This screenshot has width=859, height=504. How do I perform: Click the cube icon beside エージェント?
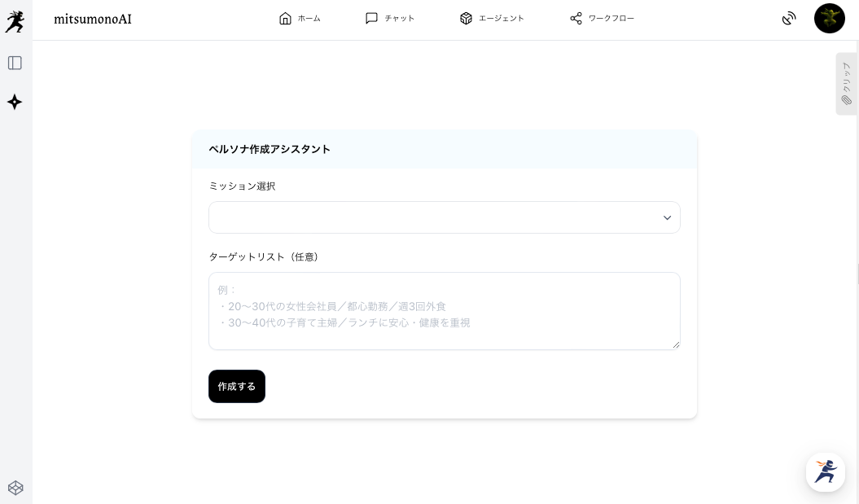[x=466, y=19]
